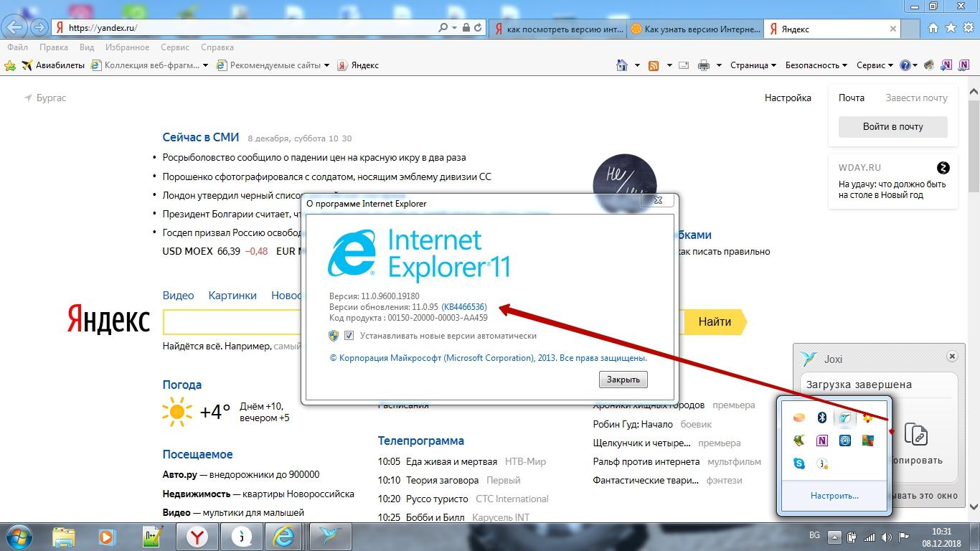This screenshot has width=980, height=551.
Task: Click the Joxi Копировать link icon
Action: (x=916, y=435)
